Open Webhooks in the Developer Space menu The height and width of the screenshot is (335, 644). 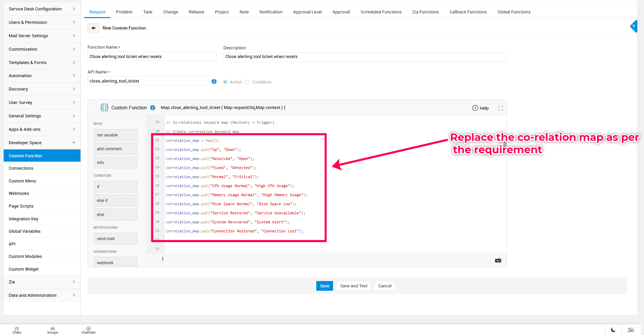(19, 193)
